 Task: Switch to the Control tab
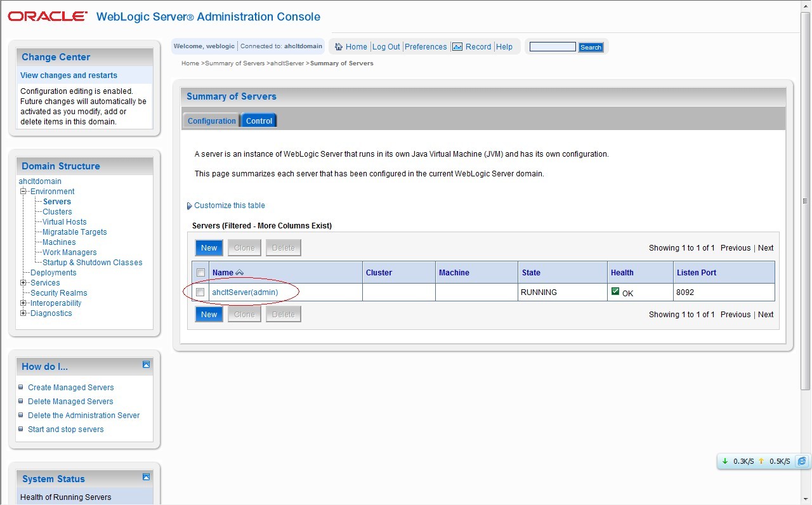(x=259, y=121)
